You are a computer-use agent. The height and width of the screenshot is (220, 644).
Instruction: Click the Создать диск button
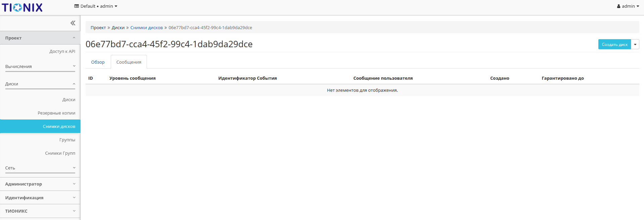tap(614, 44)
